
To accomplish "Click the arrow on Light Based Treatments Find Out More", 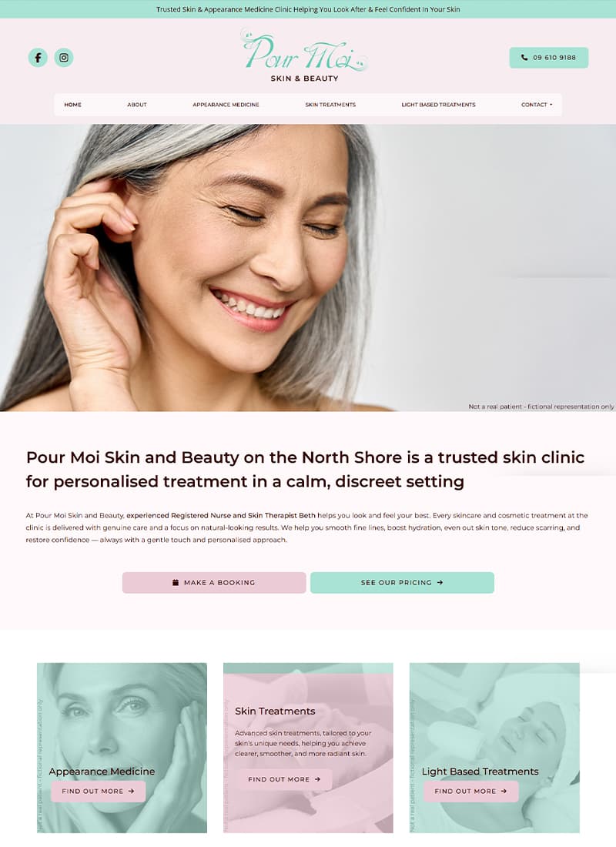I will click(504, 791).
